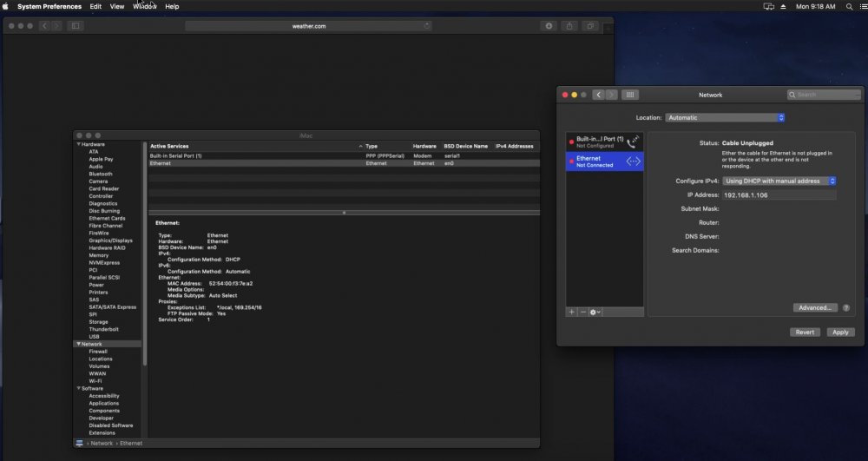Screen dimensions: 868x461
Task: Select the Ethernet row in Active Services table
Action: 344,163
